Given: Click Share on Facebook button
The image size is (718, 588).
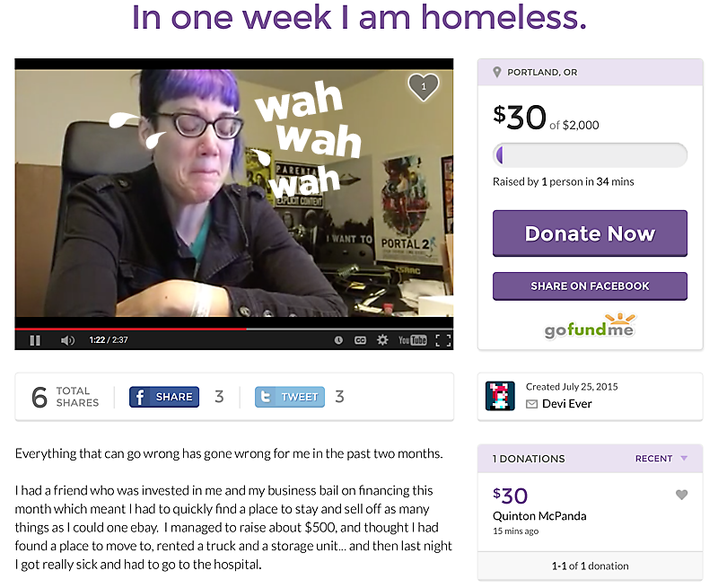Looking at the screenshot, I should point(590,286).
